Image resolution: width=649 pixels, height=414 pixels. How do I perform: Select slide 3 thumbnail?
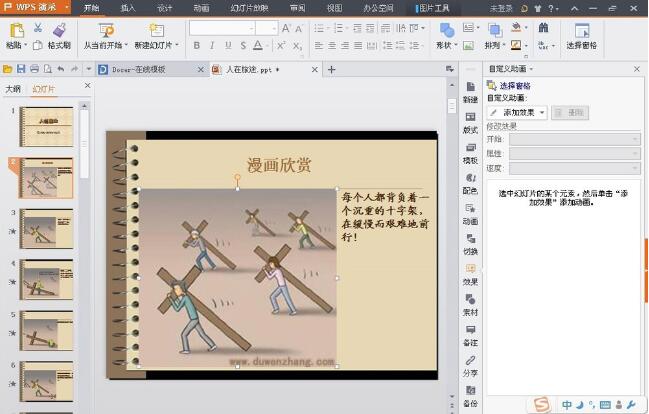tap(47, 229)
